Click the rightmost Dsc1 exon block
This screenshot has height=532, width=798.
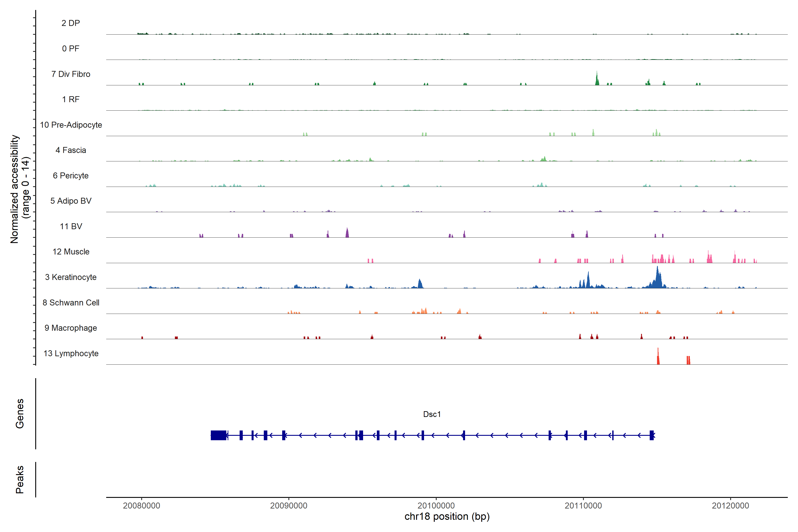651,435
